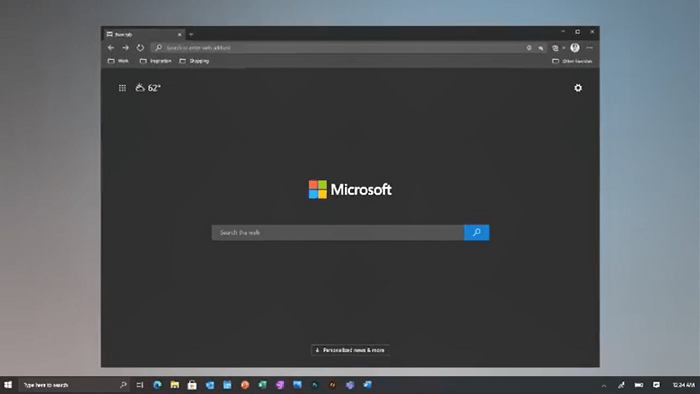Viewport: 700px width, 394px height.
Task: Open the profile avatar menu
Action: [575, 48]
